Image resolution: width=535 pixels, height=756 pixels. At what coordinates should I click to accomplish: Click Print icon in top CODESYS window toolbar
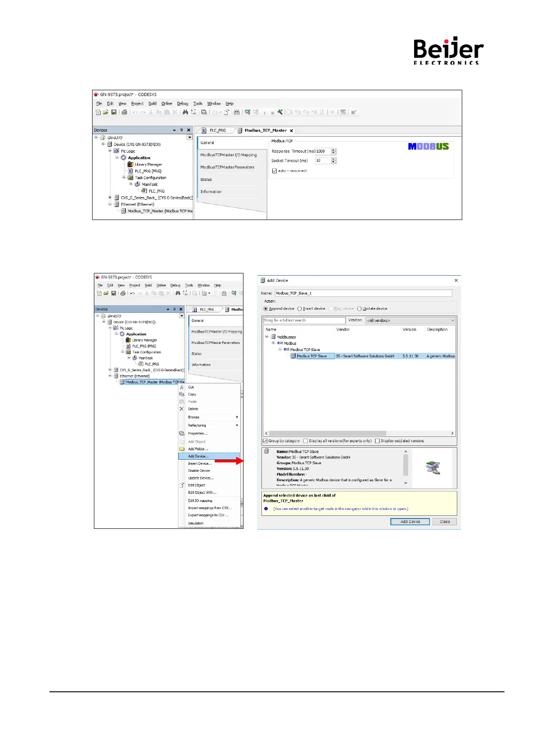[x=124, y=112]
